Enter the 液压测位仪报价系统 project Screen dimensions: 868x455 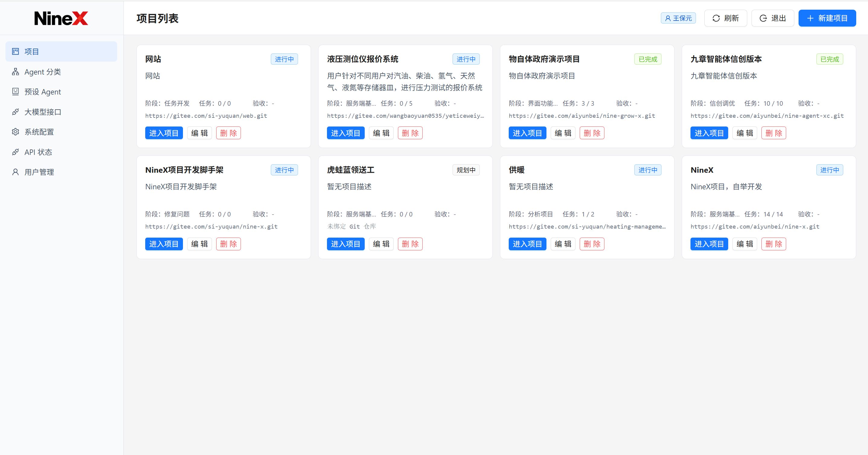coord(346,133)
